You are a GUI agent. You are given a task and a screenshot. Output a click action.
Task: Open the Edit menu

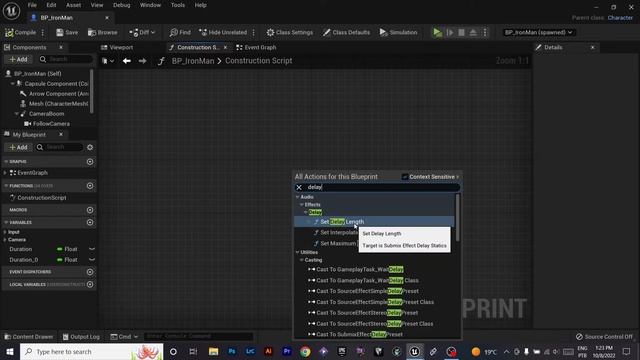point(51,5)
